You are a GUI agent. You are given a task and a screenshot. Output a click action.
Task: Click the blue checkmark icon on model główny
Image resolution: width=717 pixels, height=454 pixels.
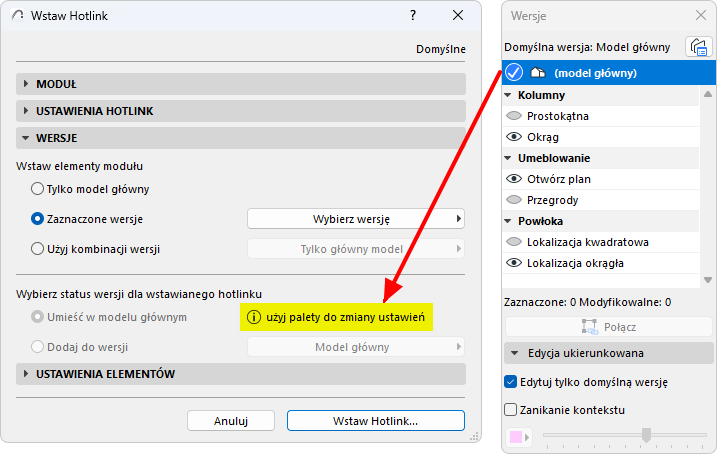coord(514,73)
